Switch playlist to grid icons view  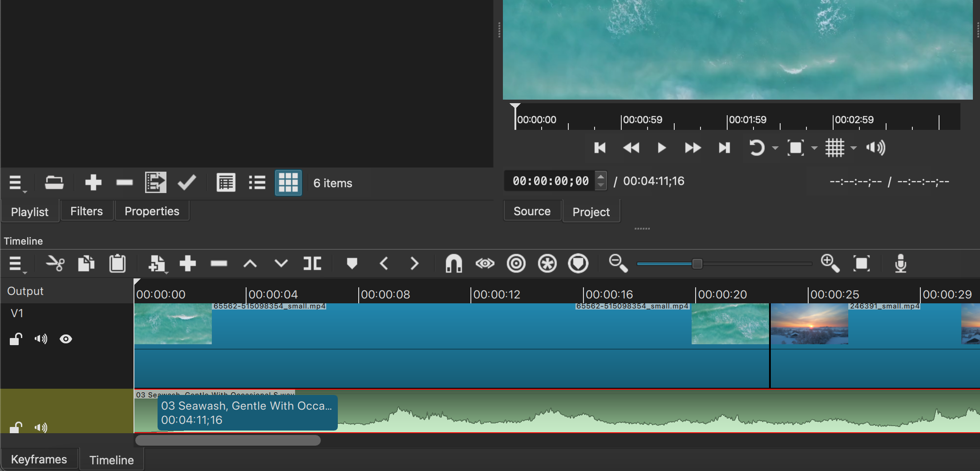tap(288, 182)
